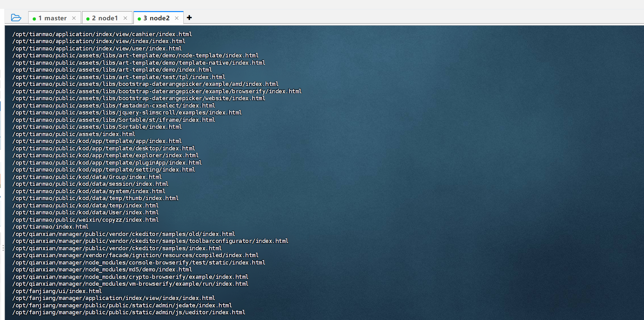
Task: Click the kod/app/template/explorer/index.html line
Action: click(x=105, y=155)
